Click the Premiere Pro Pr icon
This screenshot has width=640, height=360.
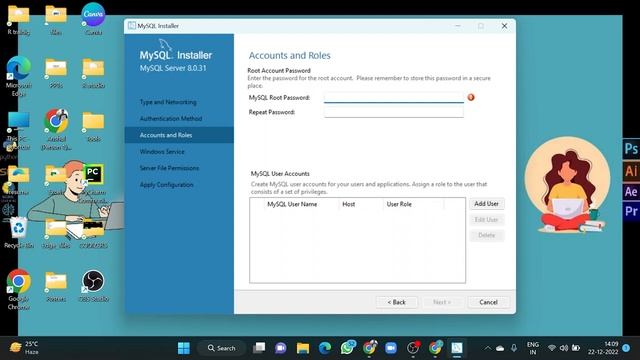(x=631, y=211)
